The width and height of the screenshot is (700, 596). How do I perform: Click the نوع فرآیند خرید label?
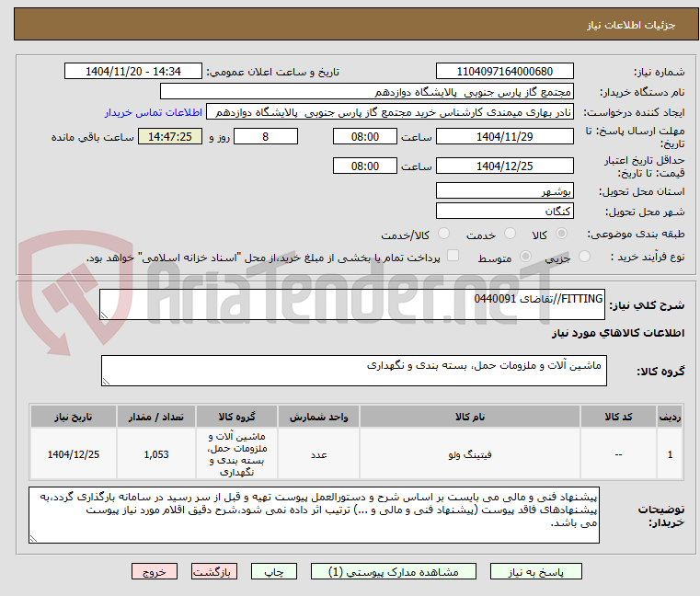[x=648, y=257]
